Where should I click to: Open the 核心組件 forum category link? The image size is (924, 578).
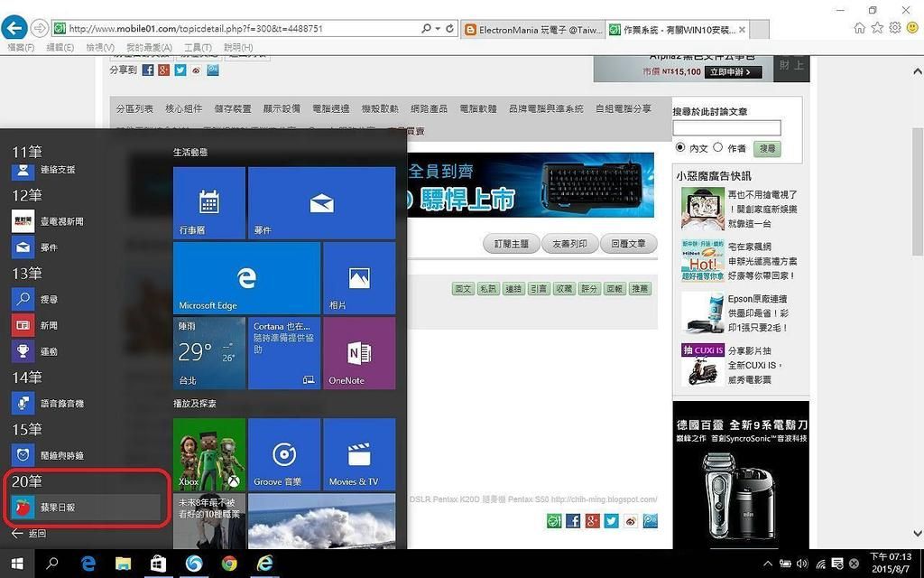pos(184,108)
